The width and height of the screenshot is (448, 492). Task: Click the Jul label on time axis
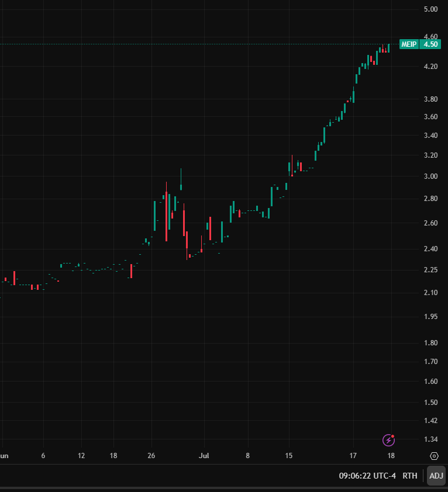[204, 456]
